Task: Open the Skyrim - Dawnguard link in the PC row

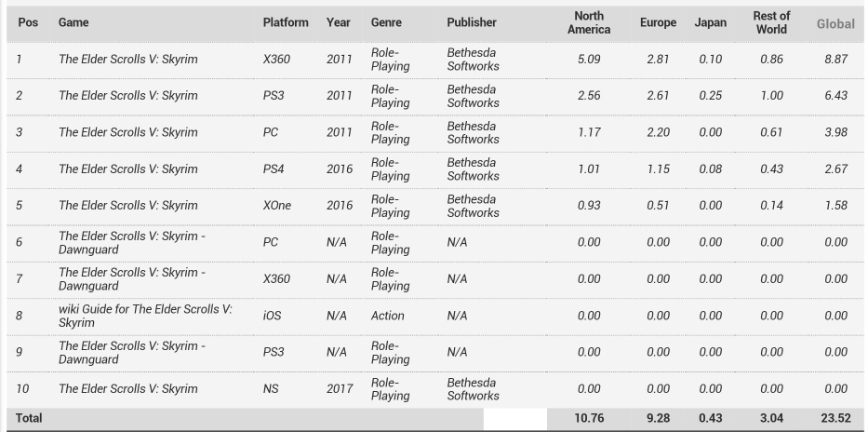Action: (131, 242)
